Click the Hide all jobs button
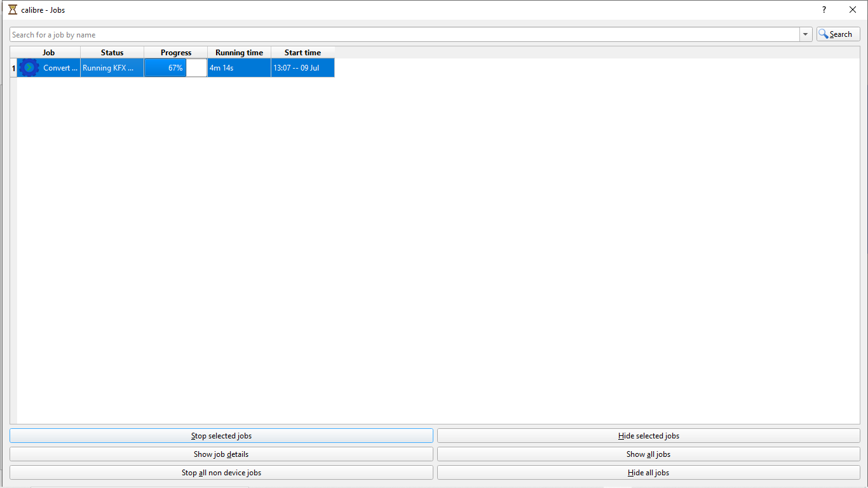This screenshot has width=868, height=488. click(x=649, y=473)
